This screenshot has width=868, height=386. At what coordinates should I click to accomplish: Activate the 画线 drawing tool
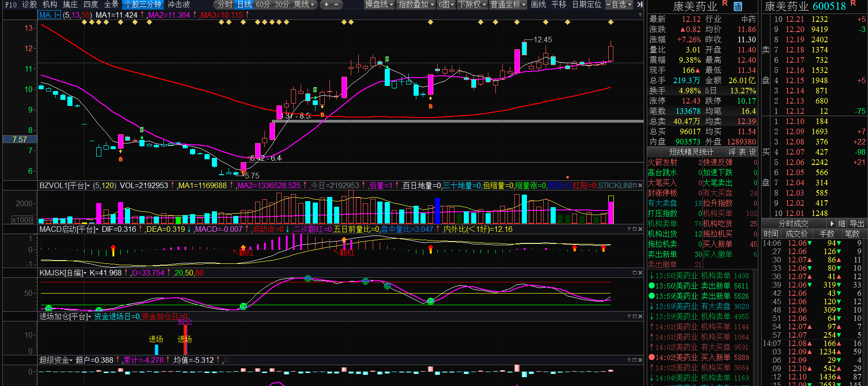coord(538,5)
